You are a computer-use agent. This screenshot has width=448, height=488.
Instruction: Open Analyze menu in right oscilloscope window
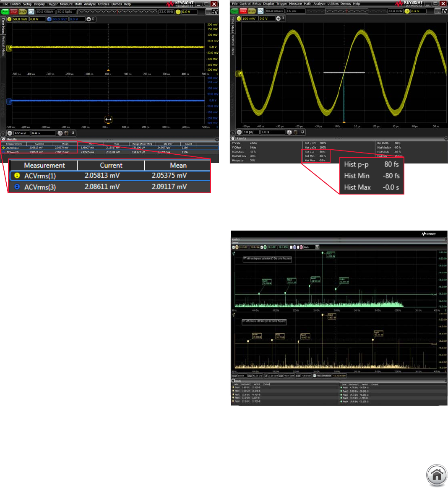tap(319, 4)
